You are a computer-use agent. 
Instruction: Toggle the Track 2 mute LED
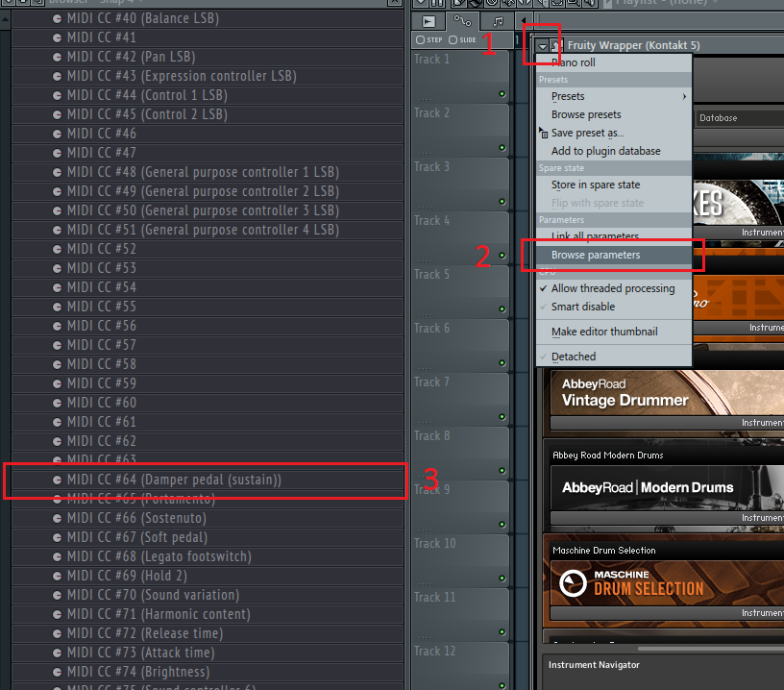502,147
